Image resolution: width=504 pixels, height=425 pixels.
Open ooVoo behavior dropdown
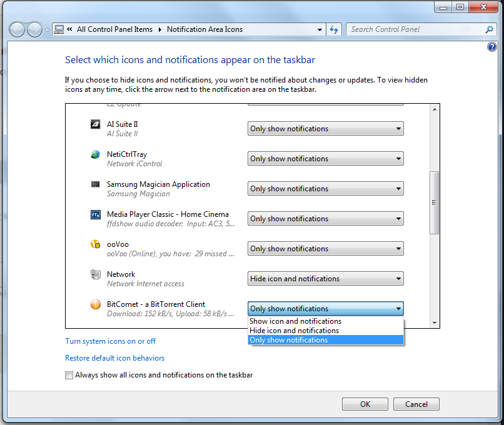click(326, 249)
